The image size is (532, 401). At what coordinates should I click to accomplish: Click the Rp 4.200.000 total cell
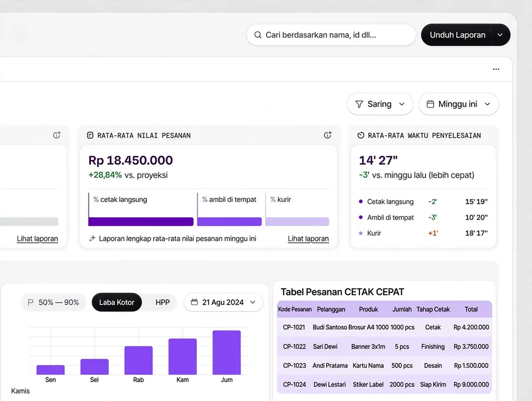[471, 327]
